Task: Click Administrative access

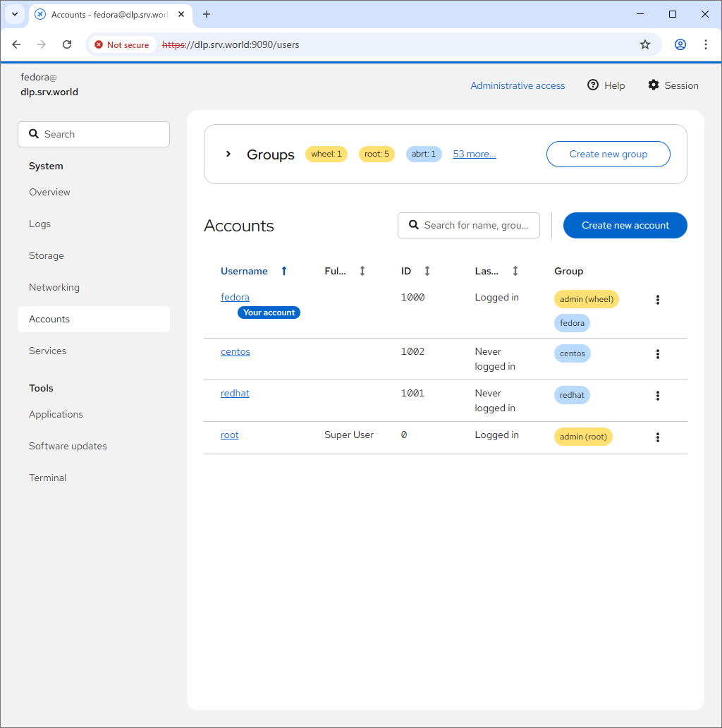Action: pos(518,85)
